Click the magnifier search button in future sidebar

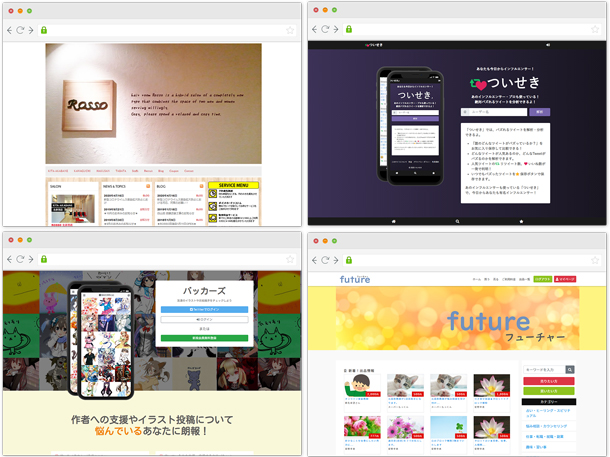coord(570,369)
